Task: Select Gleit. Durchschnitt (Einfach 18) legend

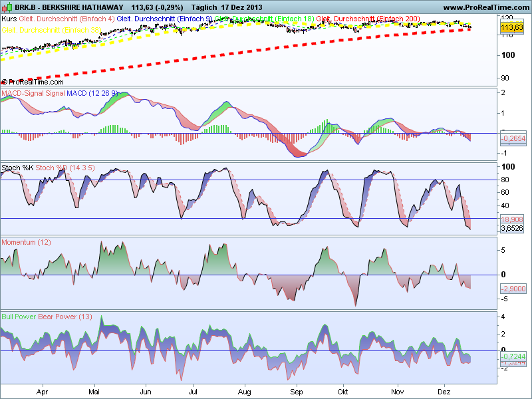Action: (264, 19)
